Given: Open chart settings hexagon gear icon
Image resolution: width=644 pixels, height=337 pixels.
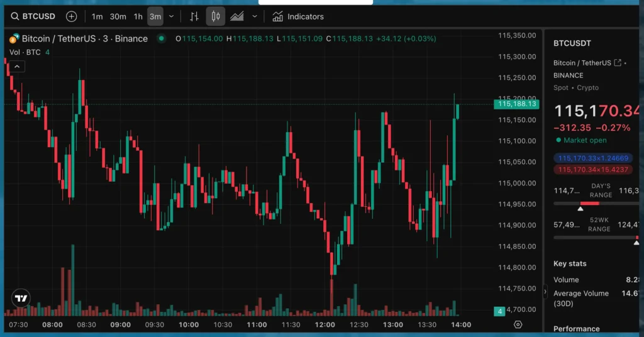Looking at the screenshot, I should (x=518, y=324).
